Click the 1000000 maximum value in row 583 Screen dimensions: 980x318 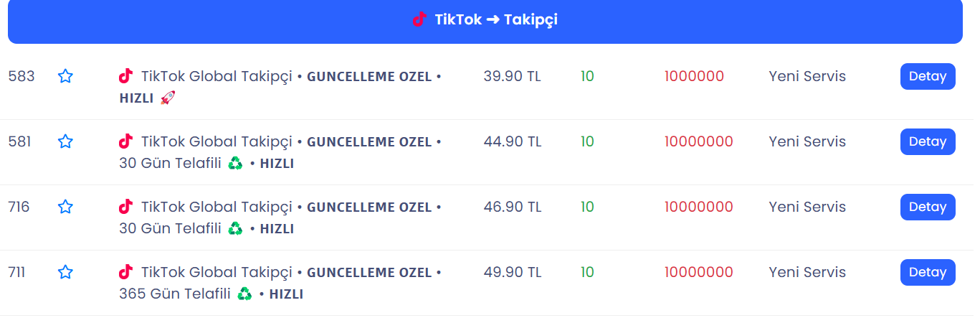tap(694, 76)
